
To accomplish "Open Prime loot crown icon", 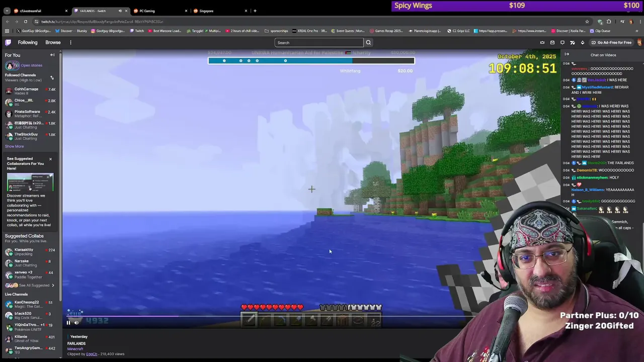I will pos(542,43).
